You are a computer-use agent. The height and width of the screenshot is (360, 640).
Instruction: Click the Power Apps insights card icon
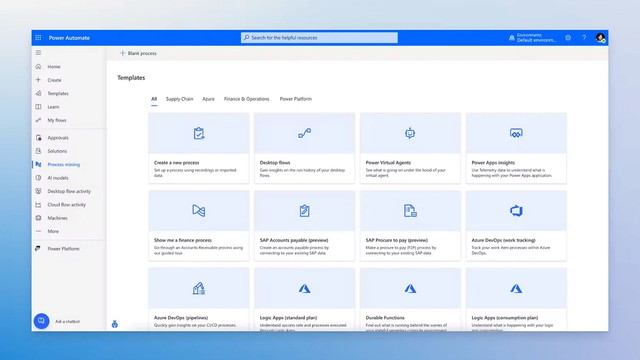[x=516, y=133]
